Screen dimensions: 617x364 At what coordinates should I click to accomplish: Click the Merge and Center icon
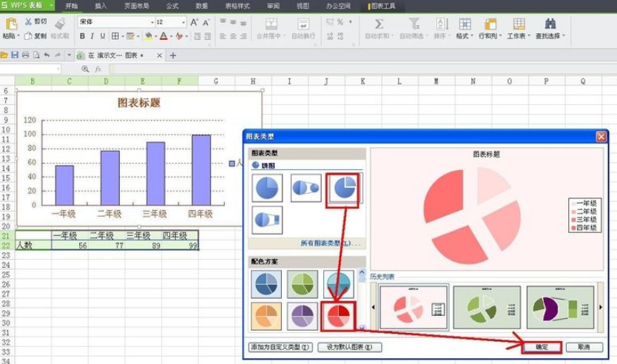coord(271,24)
